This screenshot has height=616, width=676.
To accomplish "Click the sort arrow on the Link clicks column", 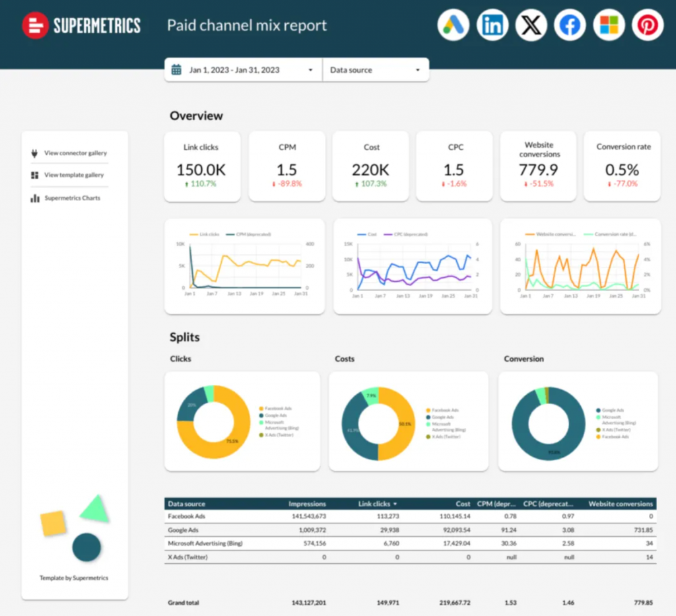I will [395, 504].
